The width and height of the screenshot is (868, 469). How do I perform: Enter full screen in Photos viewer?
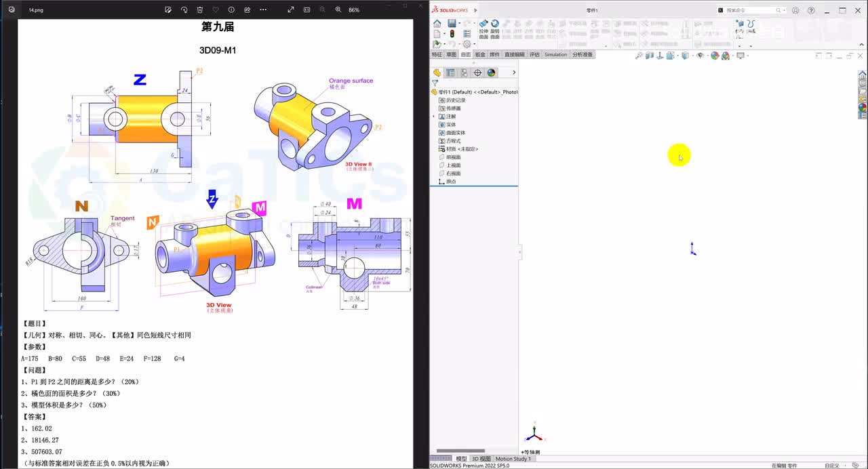pos(291,10)
